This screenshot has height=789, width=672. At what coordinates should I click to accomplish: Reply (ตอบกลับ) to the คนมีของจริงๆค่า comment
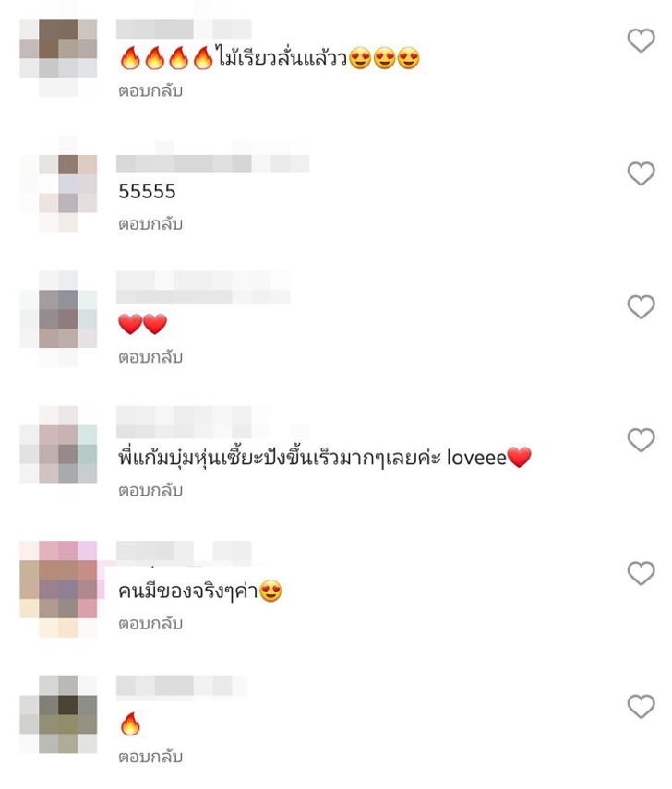click(150, 624)
